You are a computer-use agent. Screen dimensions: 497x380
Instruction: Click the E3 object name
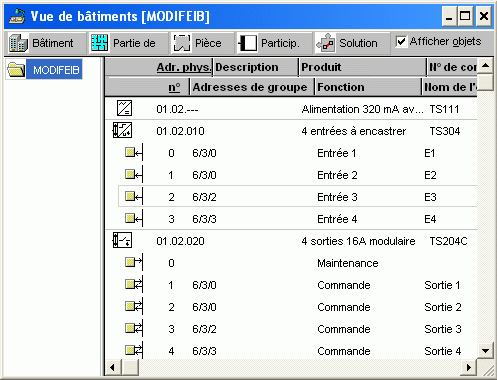coord(430,197)
